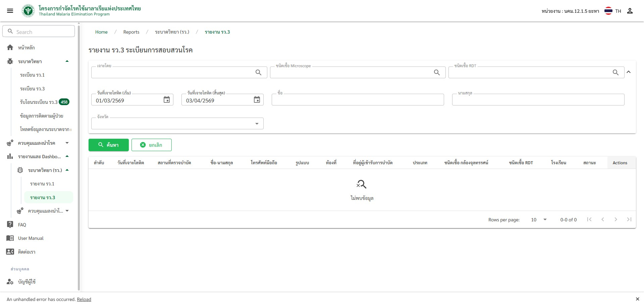Click the ยกเลิก cancel button

(151, 145)
